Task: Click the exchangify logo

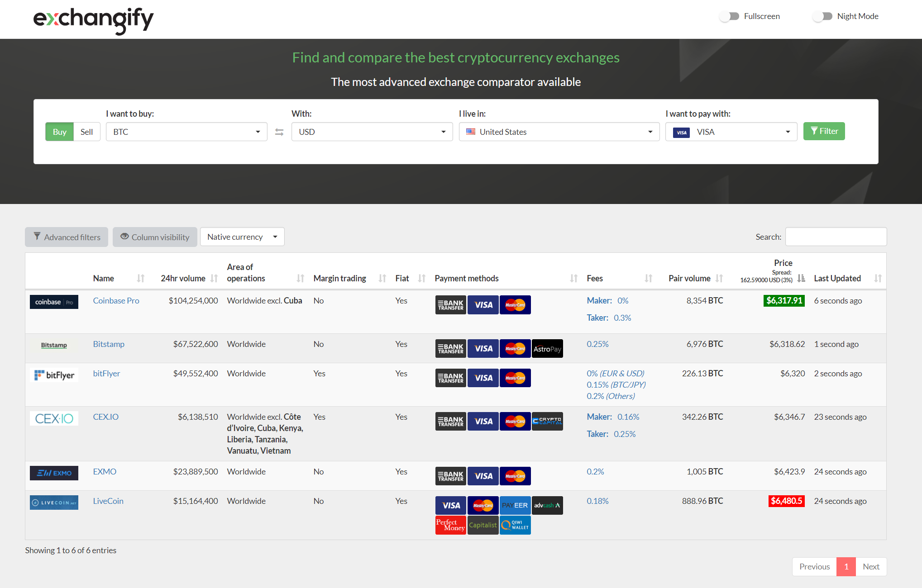Action: coord(94,19)
